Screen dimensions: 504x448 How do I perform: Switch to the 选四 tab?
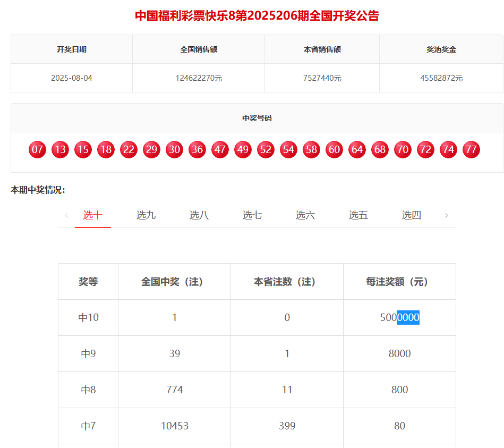click(x=412, y=215)
